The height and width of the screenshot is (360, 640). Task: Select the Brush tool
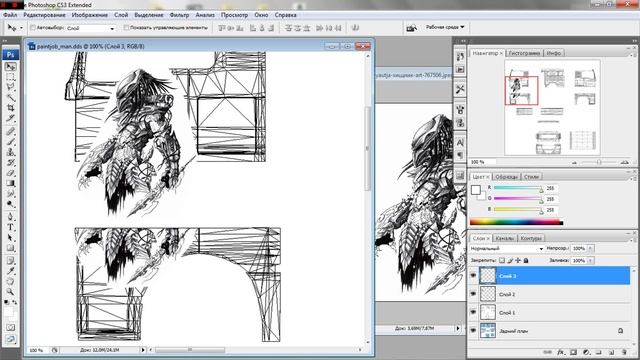[x=11, y=142]
